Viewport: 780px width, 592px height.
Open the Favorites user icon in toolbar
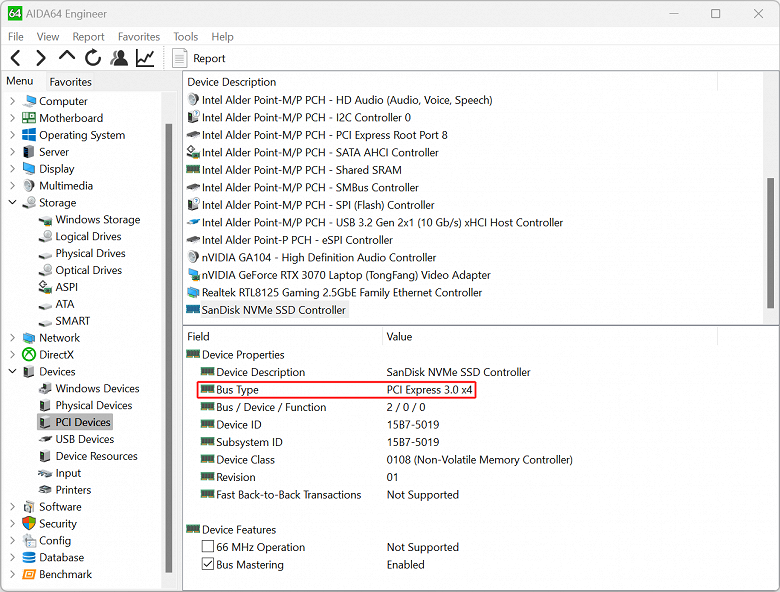pyautogui.click(x=119, y=58)
